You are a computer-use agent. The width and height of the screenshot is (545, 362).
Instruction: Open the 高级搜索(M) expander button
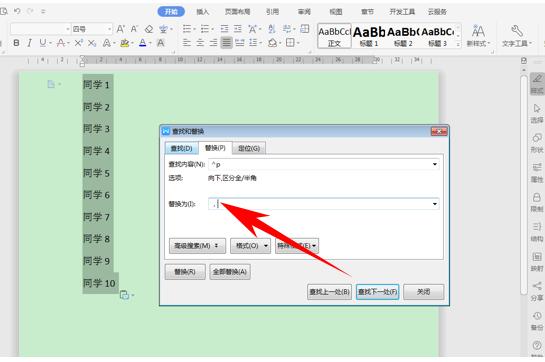click(197, 246)
